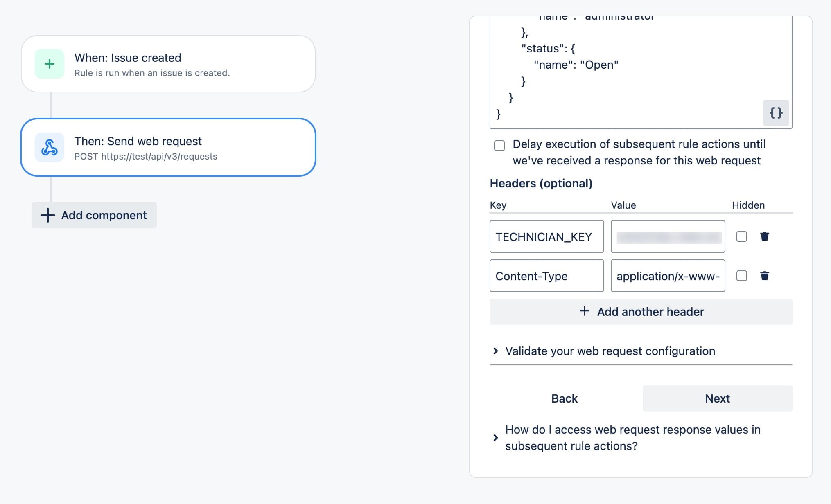
Task: Click the Content-Type key input field
Action: tap(546, 276)
